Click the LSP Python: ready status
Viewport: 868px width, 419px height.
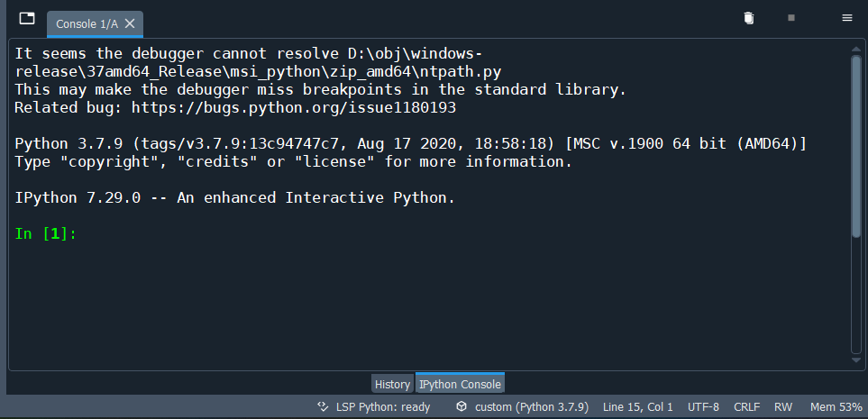(x=383, y=407)
